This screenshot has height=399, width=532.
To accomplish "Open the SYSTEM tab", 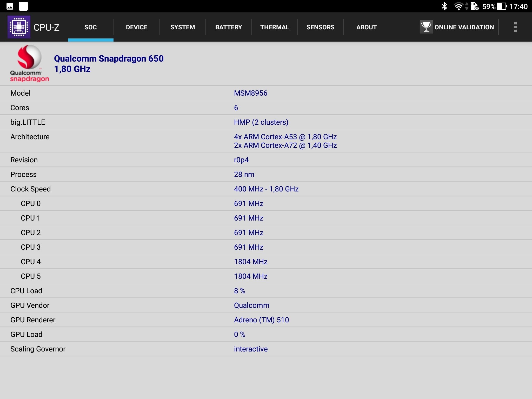I will [183, 27].
